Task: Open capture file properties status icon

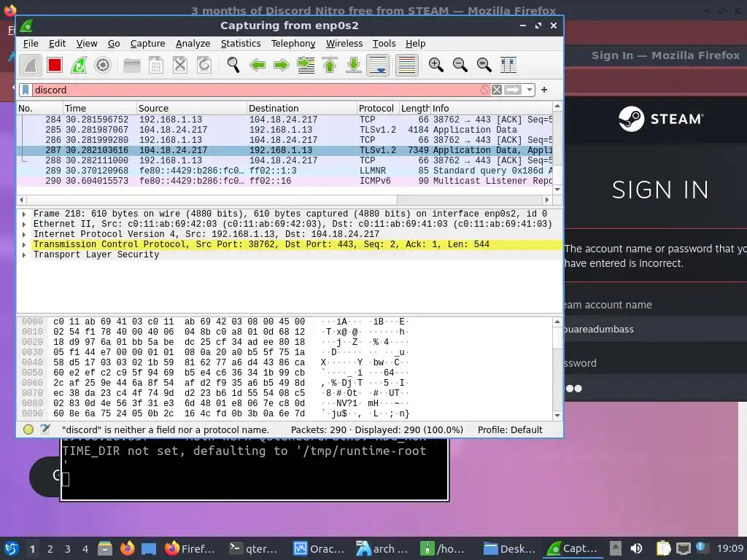Action: (44, 429)
